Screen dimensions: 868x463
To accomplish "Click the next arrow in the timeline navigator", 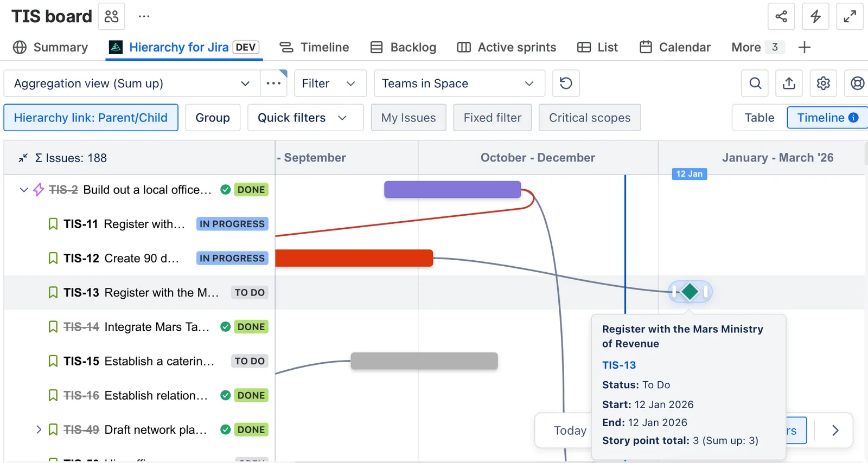I will coord(835,430).
